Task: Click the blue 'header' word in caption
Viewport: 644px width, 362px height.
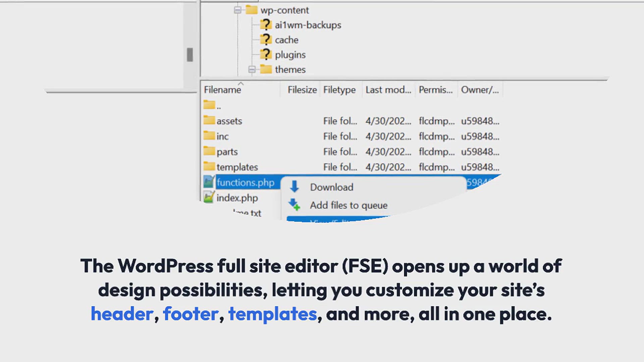Action: click(122, 314)
